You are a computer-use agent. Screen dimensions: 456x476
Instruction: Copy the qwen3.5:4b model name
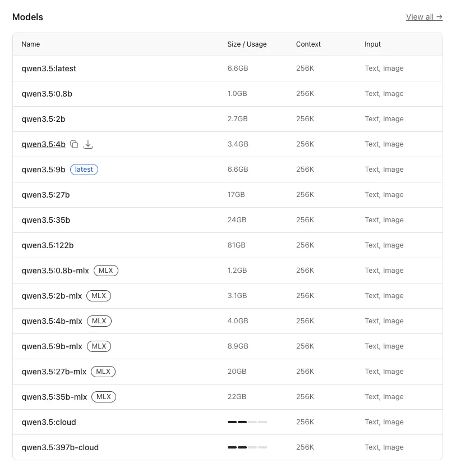(x=74, y=144)
